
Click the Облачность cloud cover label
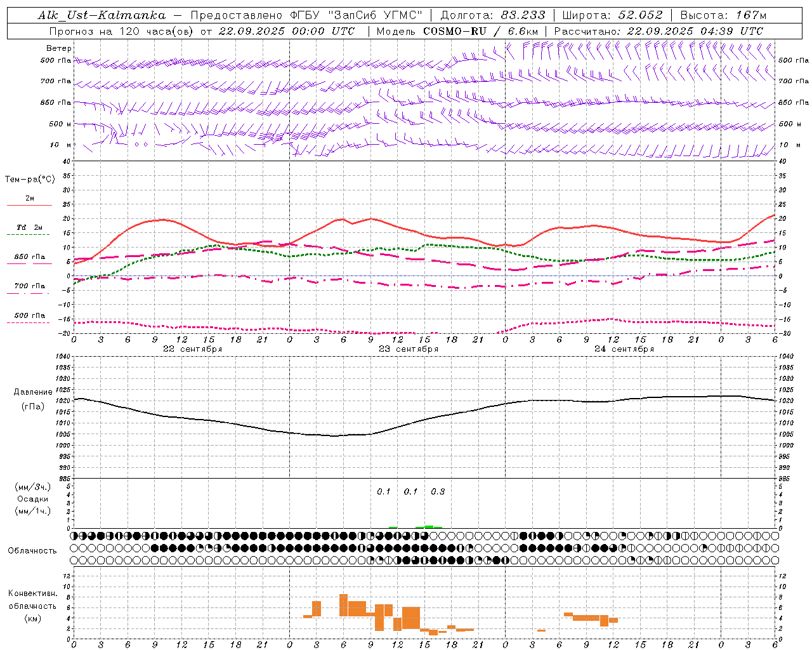click(32, 551)
